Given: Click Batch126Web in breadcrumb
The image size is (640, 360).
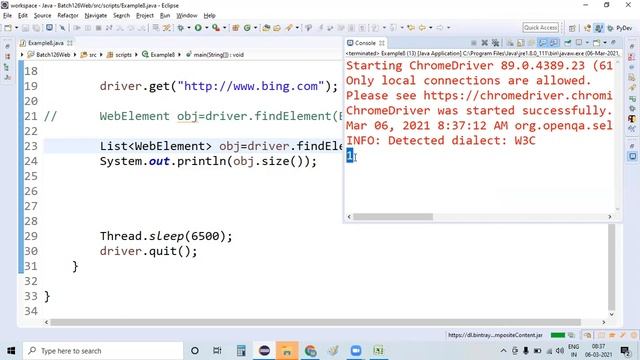Looking at the screenshot, I should click(x=49, y=55).
